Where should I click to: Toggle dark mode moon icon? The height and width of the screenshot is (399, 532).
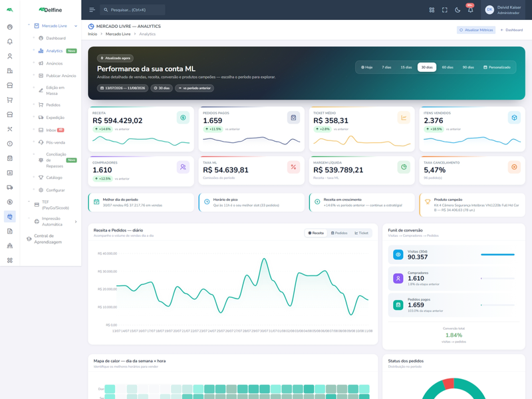click(458, 10)
